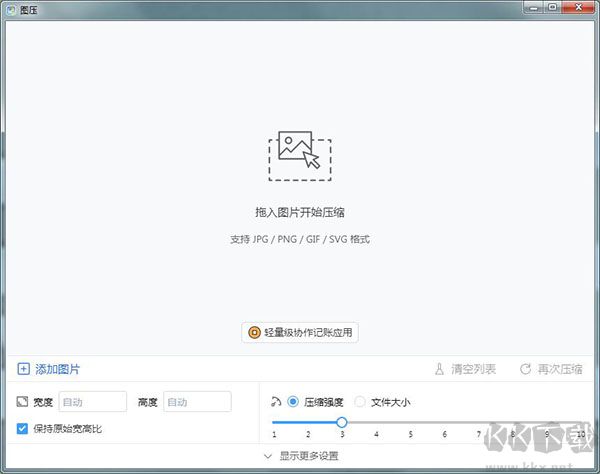Click the compression slider handle at 3
The width and height of the screenshot is (600, 474).
(x=341, y=423)
